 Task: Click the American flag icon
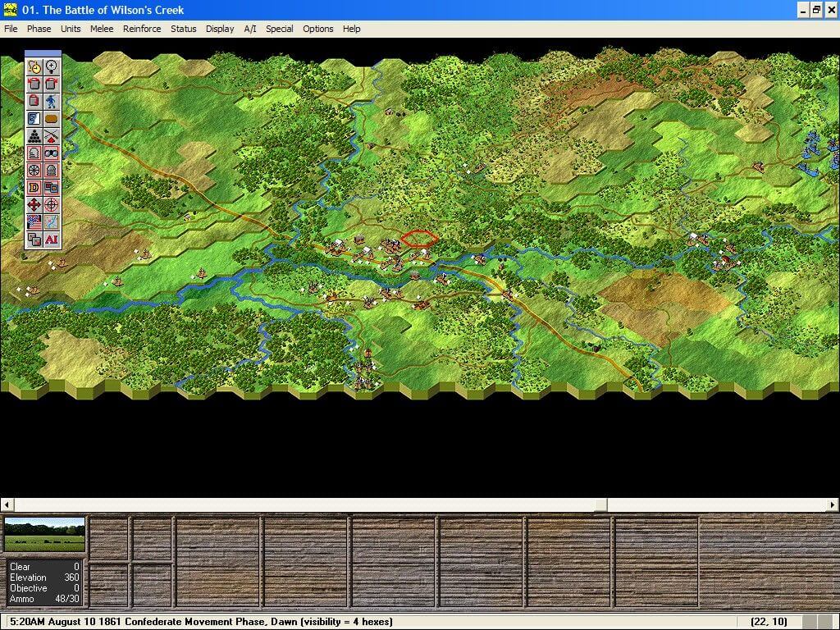(34, 221)
